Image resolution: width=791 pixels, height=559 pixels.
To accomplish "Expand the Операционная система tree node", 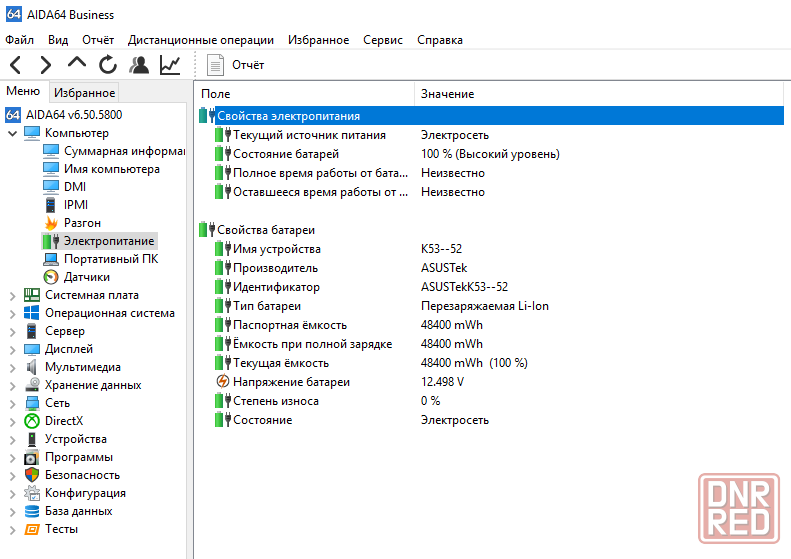I will click(x=12, y=313).
